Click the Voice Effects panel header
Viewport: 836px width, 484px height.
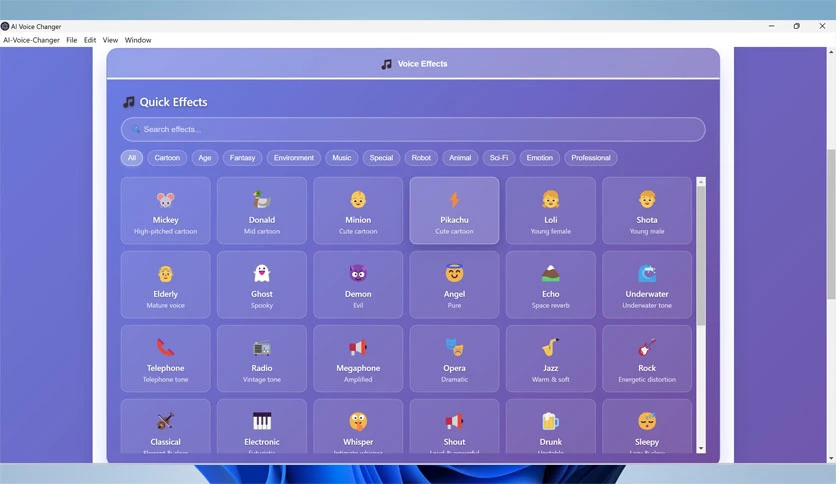coord(413,63)
